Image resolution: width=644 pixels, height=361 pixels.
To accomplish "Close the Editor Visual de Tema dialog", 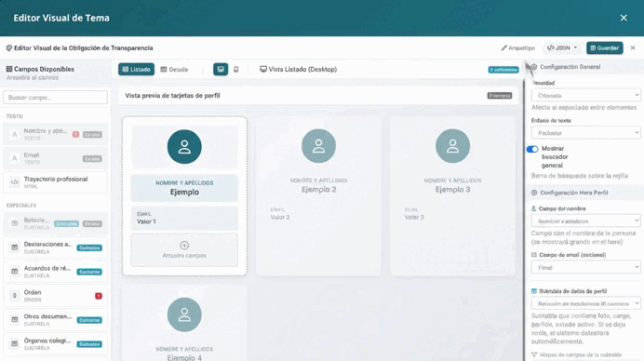I will click(624, 18).
